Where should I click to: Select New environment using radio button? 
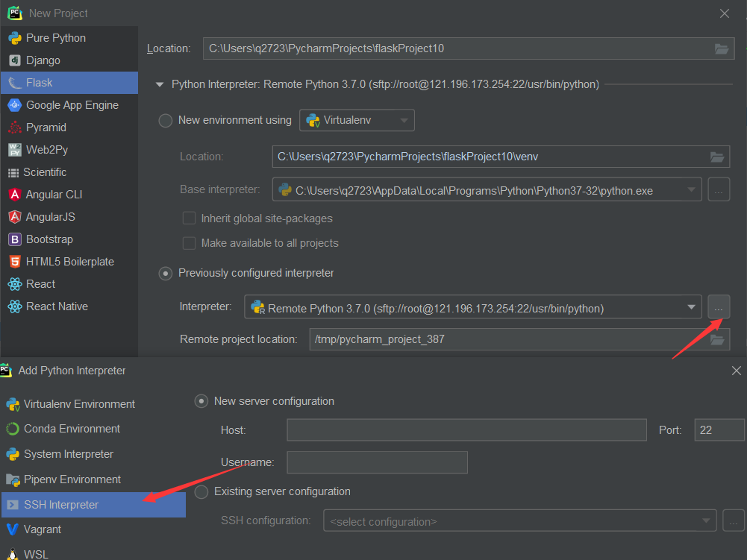coord(166,121)
